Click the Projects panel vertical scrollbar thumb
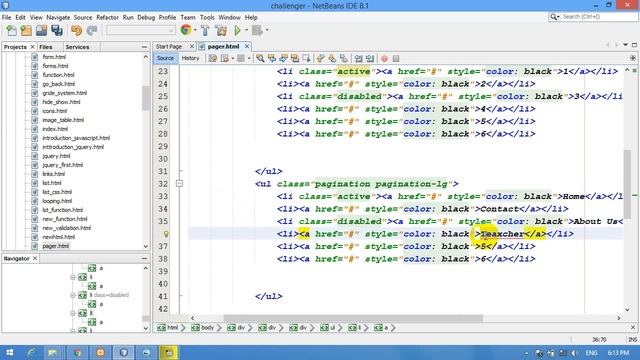640x360 pixels. coord(146,98)
